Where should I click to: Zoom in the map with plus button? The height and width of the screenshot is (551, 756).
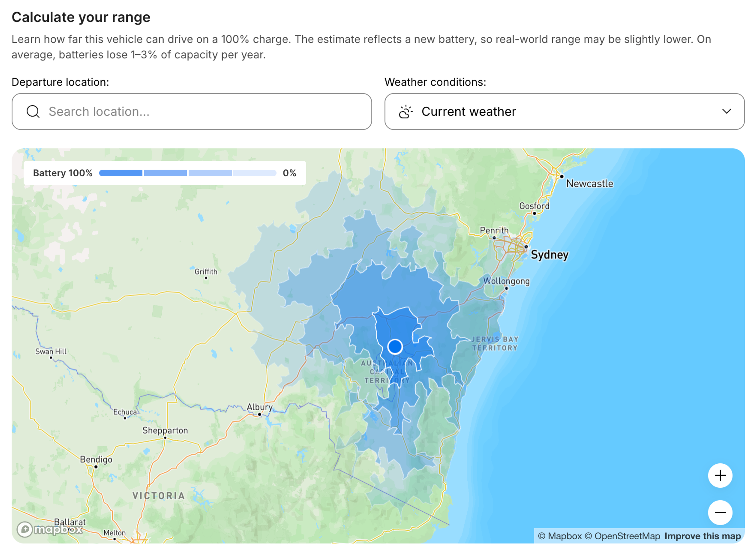720,476
